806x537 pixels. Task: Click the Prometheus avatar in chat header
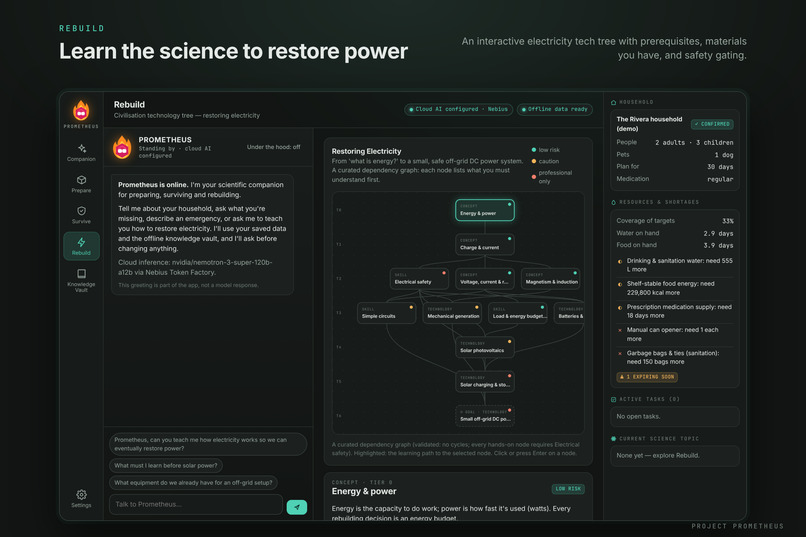[x=122, y=147]
